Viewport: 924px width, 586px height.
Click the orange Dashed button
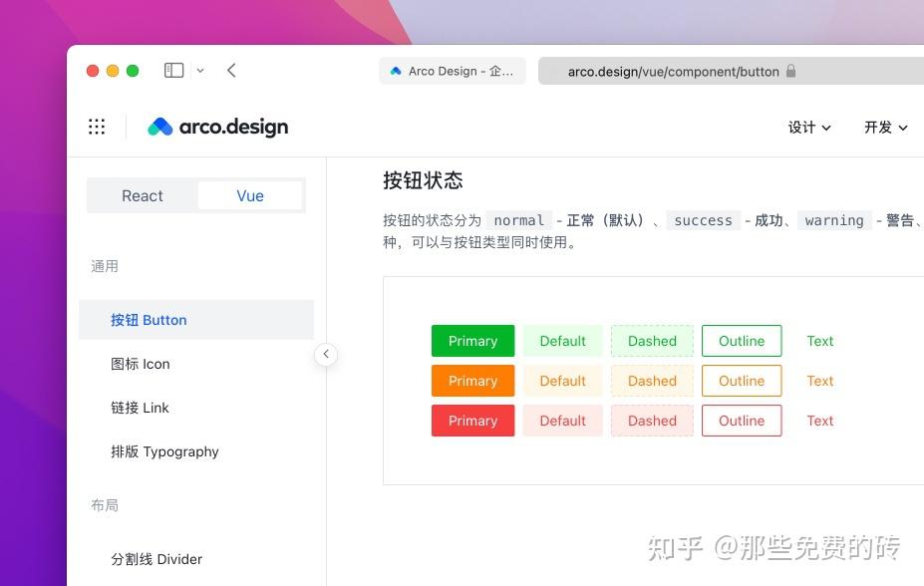(651, 380)
